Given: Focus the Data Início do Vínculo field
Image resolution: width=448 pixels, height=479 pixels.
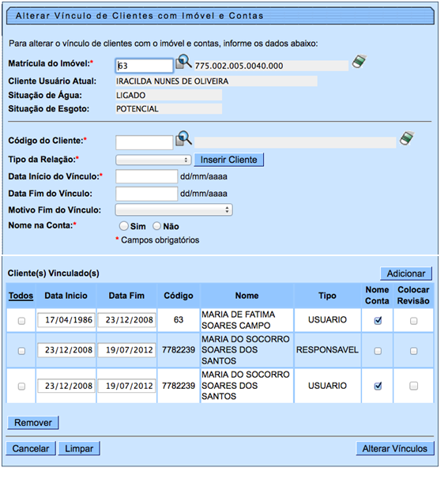Looking at the screenshot, I should click(147, 176).
